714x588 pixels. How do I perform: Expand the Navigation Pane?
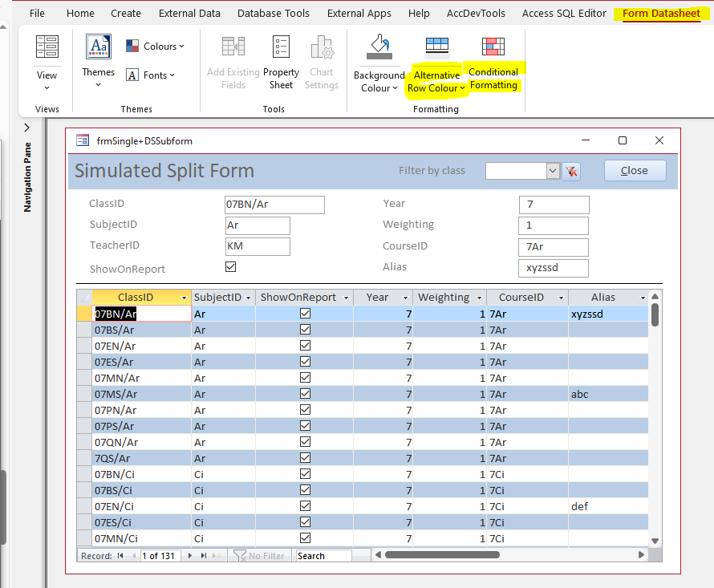(26, 128)
